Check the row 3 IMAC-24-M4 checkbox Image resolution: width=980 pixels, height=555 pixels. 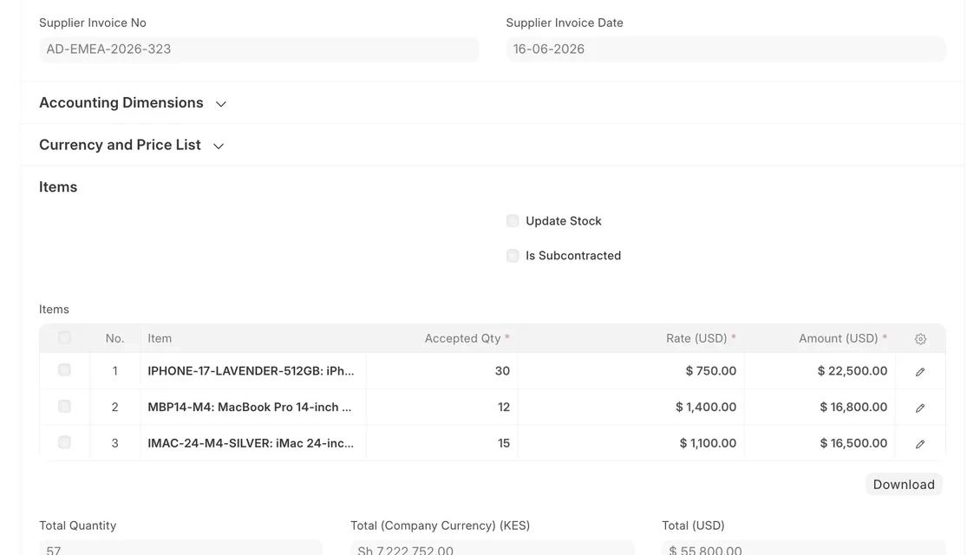click(x=64, y=442)
